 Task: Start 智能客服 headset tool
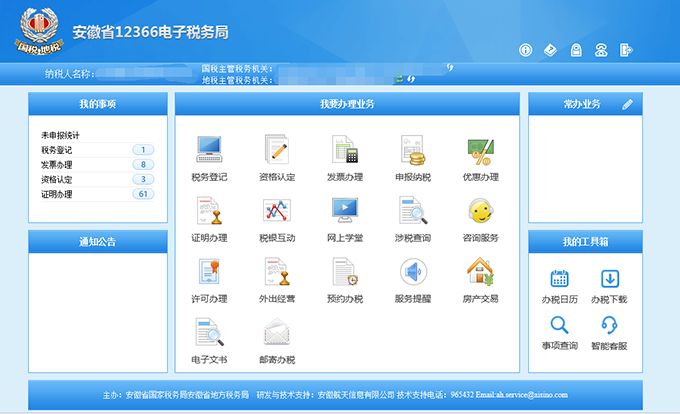609,325
